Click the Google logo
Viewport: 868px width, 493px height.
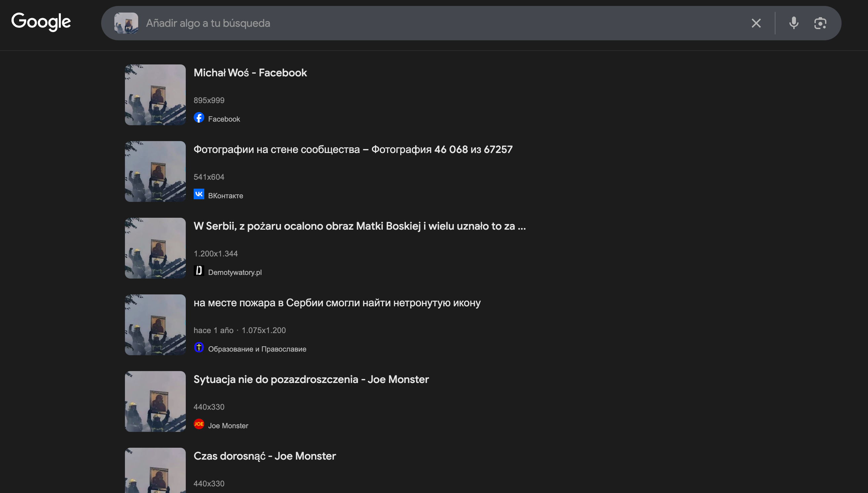(x=41, y=22)
